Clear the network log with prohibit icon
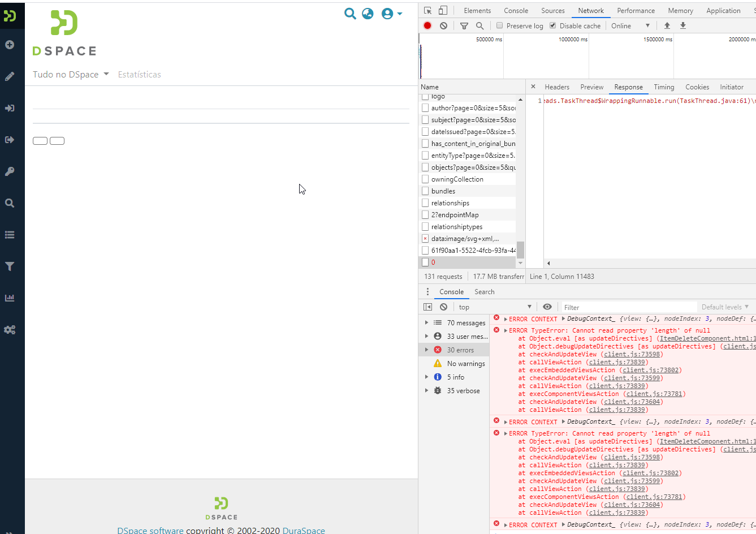 point(444,25)
